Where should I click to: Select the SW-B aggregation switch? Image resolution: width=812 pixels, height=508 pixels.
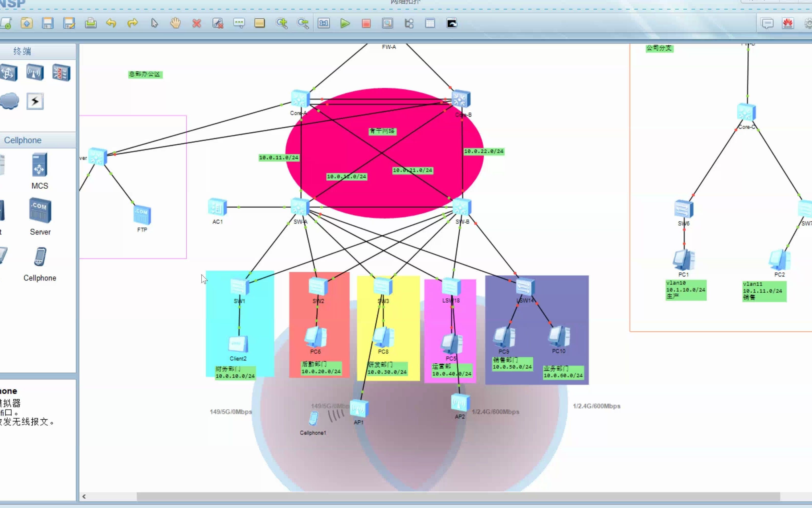click(462, 207)
